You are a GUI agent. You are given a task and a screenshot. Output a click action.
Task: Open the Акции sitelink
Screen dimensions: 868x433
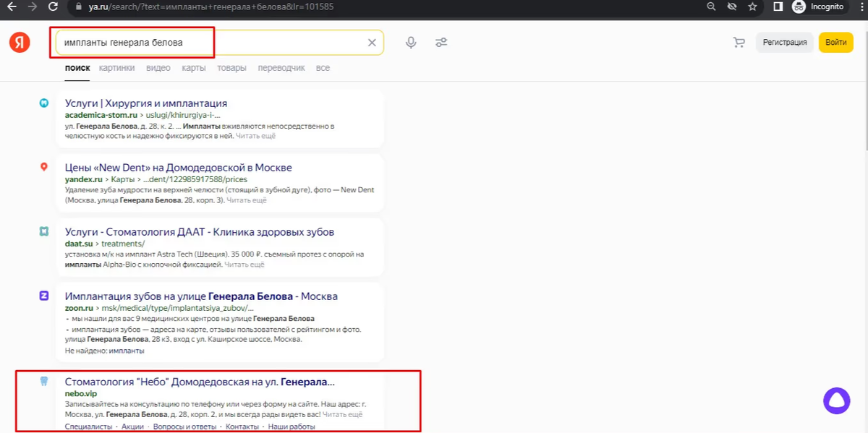pyautogui.click(x=132, y=427)
